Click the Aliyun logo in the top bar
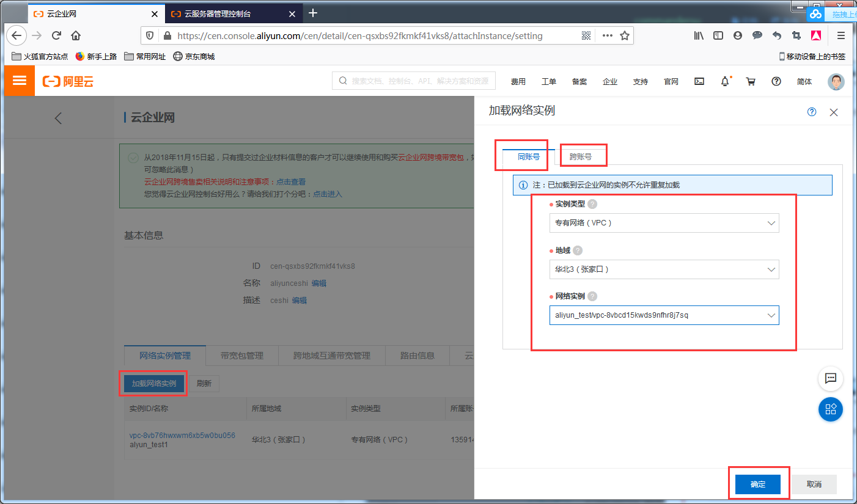 [67, 81]
